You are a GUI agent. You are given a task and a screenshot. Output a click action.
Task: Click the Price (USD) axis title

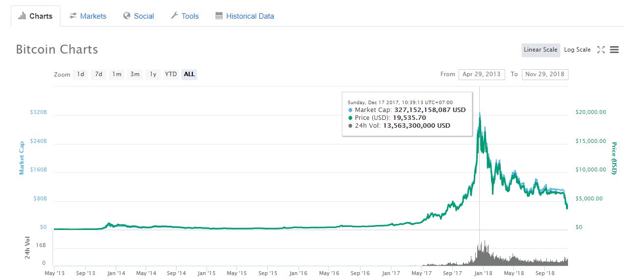tap(614, 158)
